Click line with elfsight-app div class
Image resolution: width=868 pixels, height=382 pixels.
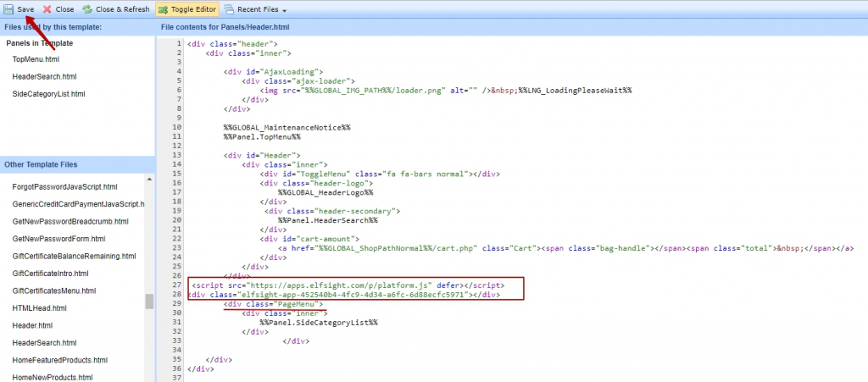[344, 295]
